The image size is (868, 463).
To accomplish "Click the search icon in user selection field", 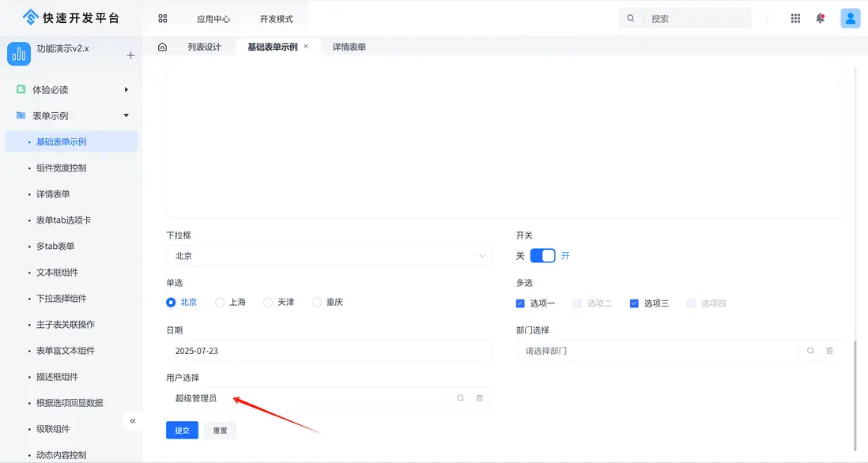I will pos(460,398).
